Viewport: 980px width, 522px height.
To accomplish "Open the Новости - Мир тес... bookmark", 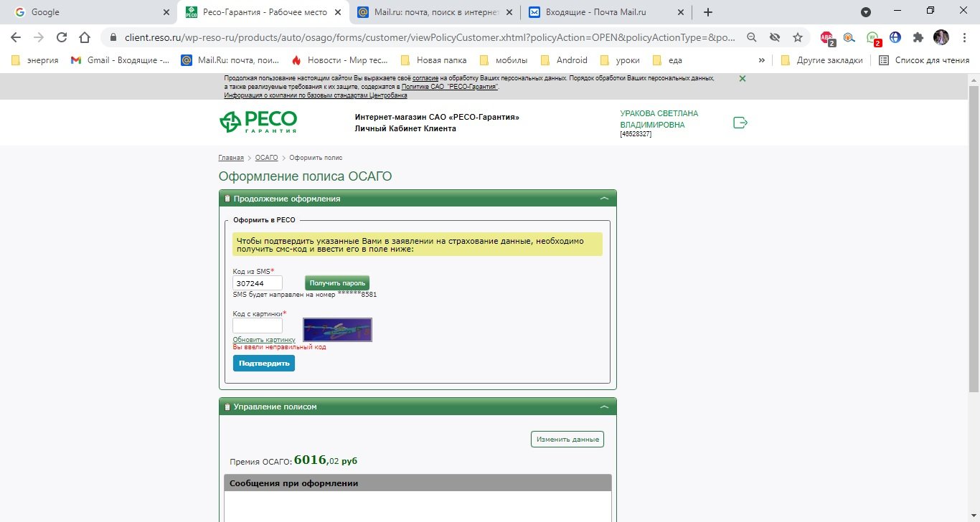I will 340,60.
